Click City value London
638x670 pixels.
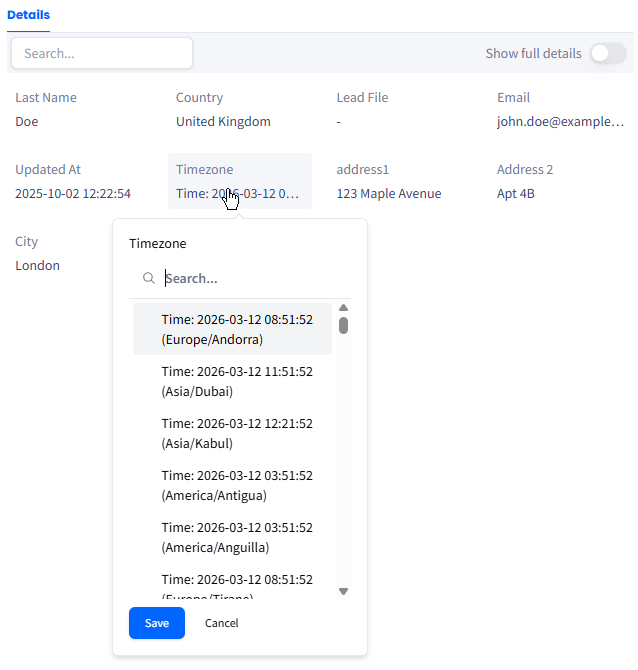pyautogui.click(x=38, y=266)
